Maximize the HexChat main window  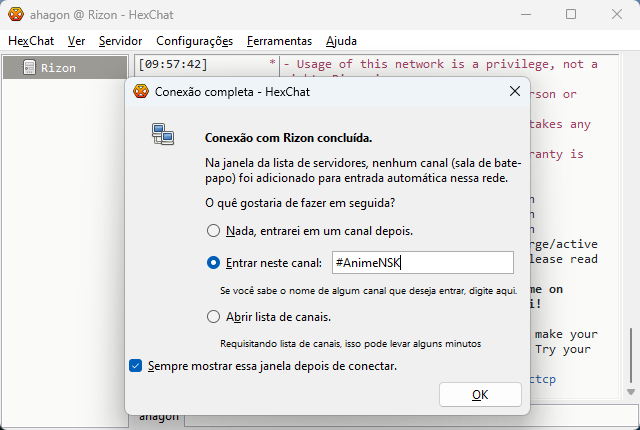(x=571, y=14)
